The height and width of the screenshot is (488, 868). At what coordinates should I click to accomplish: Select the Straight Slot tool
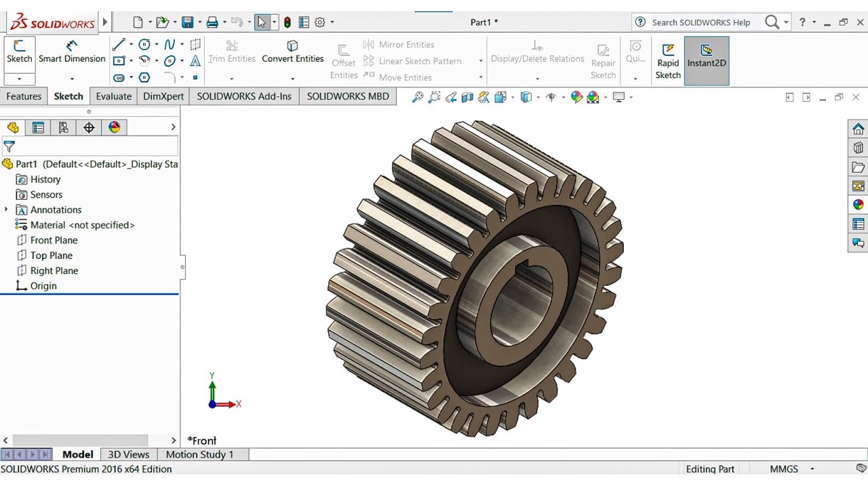point(119,77)
